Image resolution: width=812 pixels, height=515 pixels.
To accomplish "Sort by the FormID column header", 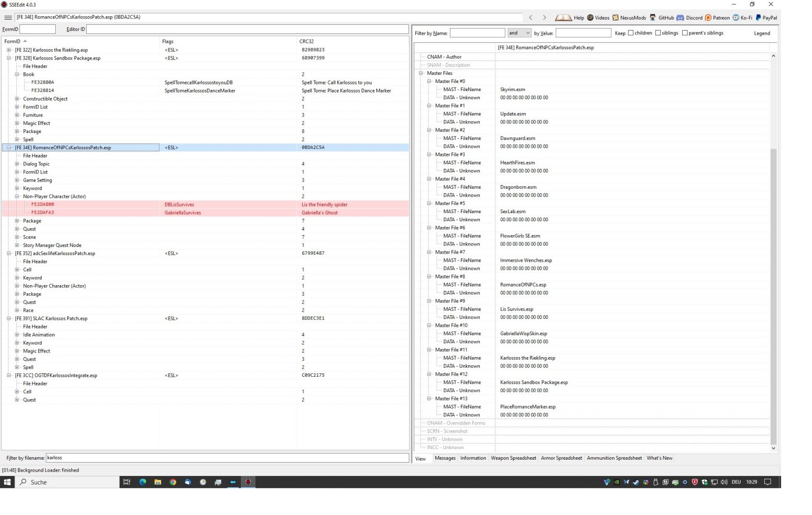I will pyautogui.click(x=81, y=41).
